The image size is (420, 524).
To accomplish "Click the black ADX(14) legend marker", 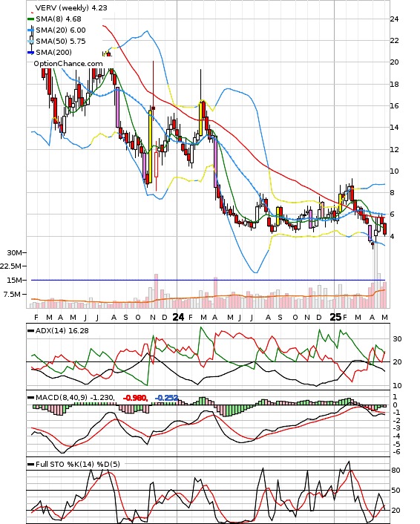I will [x=30, y=330].
